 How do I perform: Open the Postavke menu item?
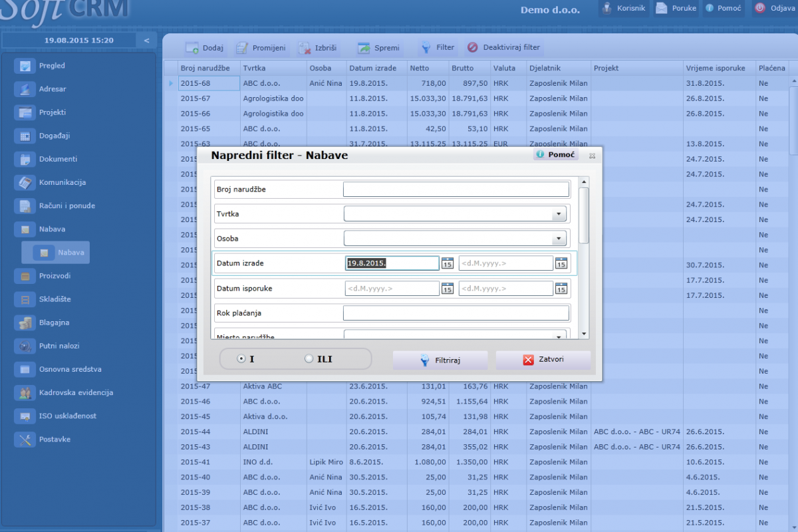tap(55, 439)
